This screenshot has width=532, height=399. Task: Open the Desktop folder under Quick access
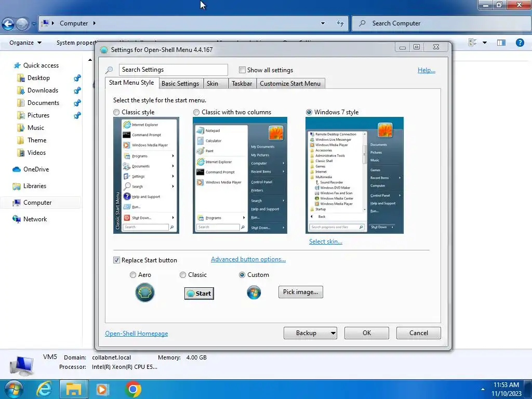pos(33,78)
